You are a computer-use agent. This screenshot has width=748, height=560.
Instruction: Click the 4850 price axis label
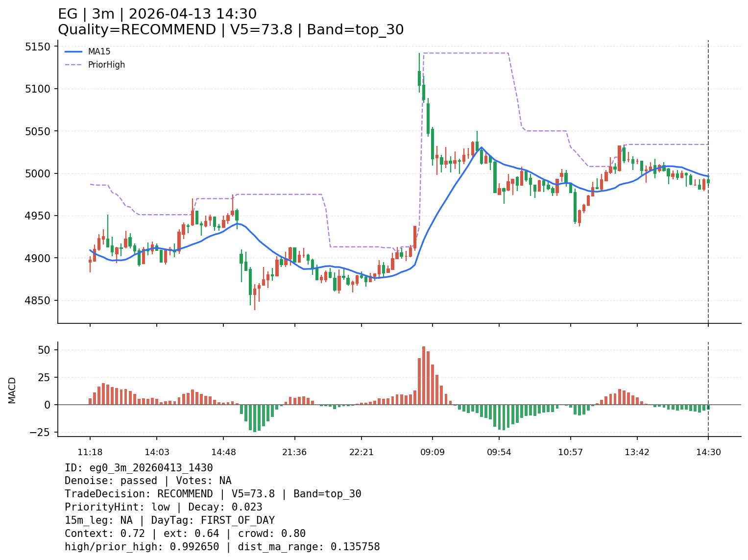(38, 300)
